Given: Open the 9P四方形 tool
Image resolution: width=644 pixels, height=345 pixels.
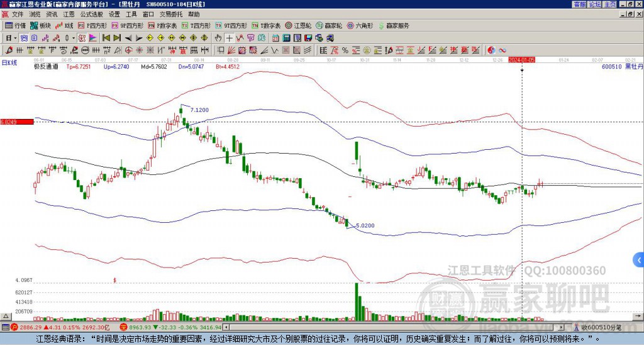Looking at the screenshot, I should (x=128, y=25).
